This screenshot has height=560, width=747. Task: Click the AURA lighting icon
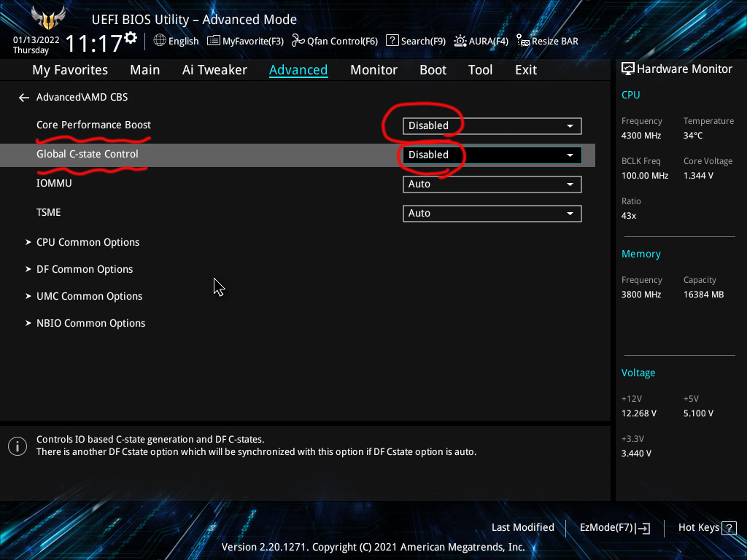pyautogui.click(x=460, y=41)
